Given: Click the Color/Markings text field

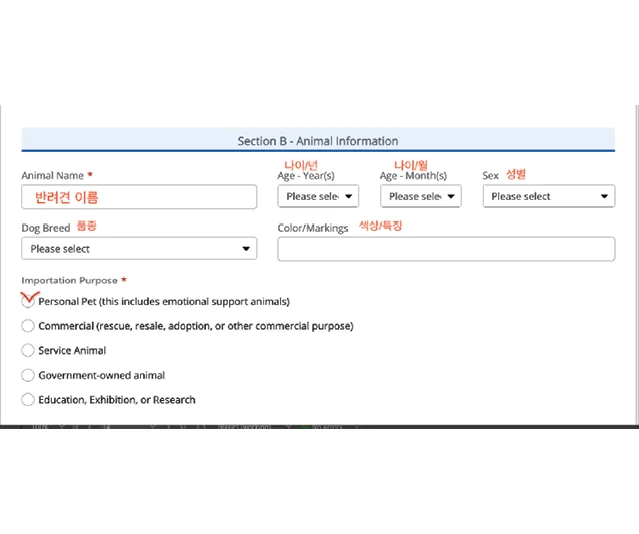Looking at the screenshot, I should (446, 249).
